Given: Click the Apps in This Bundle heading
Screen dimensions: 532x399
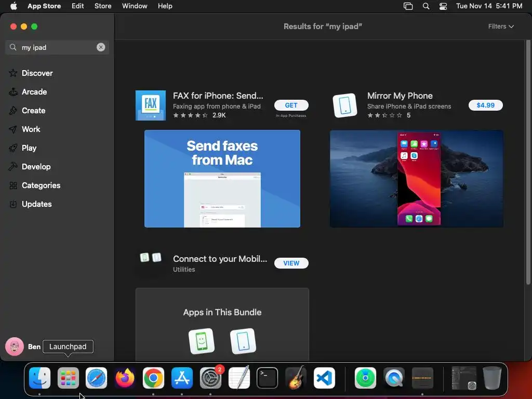Looking at the screenshot, I should tap(222, 312).
